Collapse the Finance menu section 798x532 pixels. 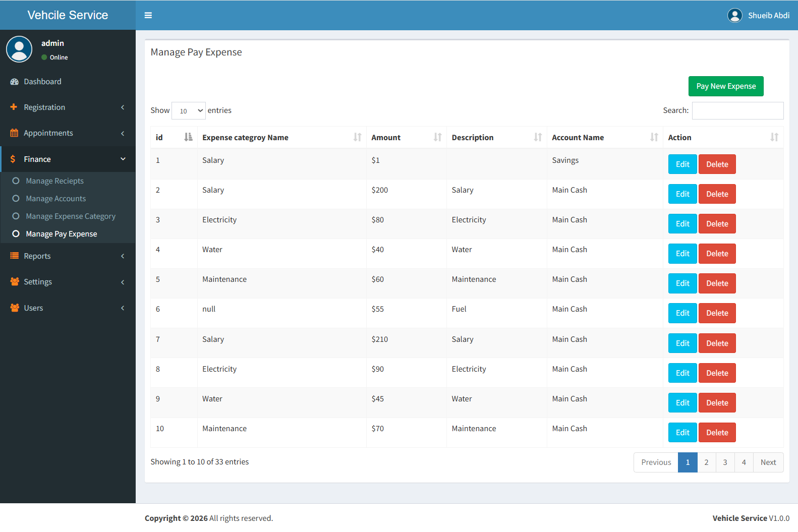coord(68,159)
